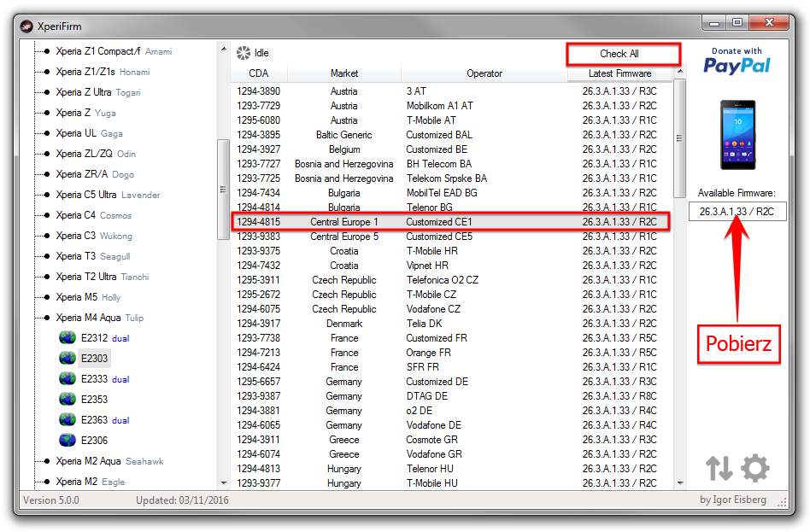Click the globe icon beside E2353
Screen dimensions: 810x532
67,400
